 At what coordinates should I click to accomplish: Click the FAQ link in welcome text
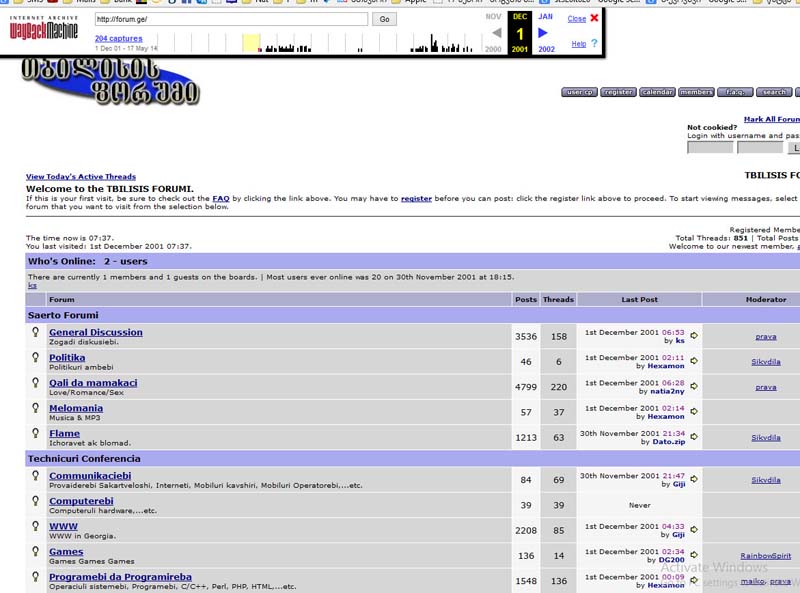pyautogui.click(x=221, y=199)
